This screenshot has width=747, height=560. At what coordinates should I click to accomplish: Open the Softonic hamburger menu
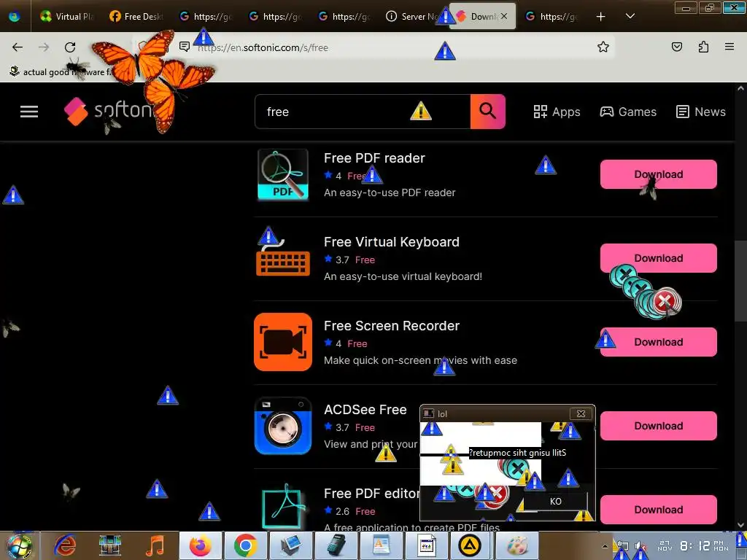(x=29, y=112)
